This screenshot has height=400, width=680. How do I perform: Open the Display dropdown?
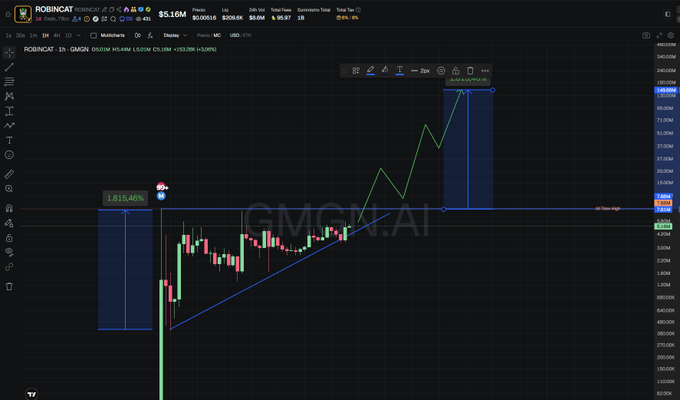[x=175, y=36]
